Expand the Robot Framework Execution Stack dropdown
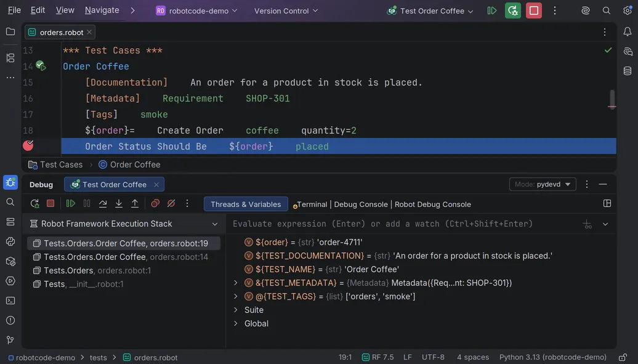The image size is (638, 364). (x=215, y=224)
